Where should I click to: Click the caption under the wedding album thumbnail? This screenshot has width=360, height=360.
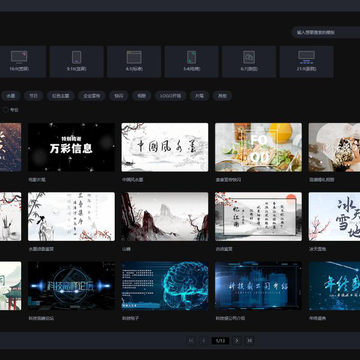(x=322, y=180)
